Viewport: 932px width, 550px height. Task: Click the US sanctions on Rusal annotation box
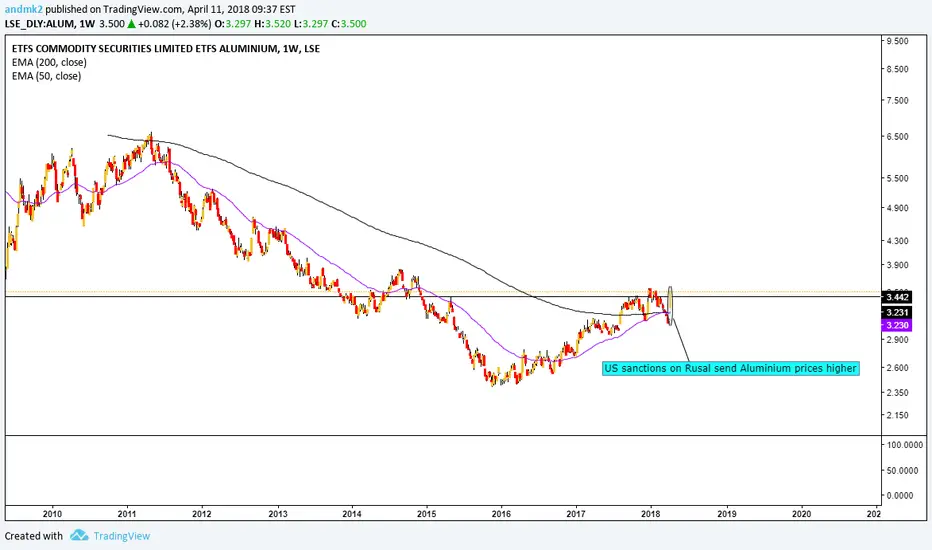731,369
